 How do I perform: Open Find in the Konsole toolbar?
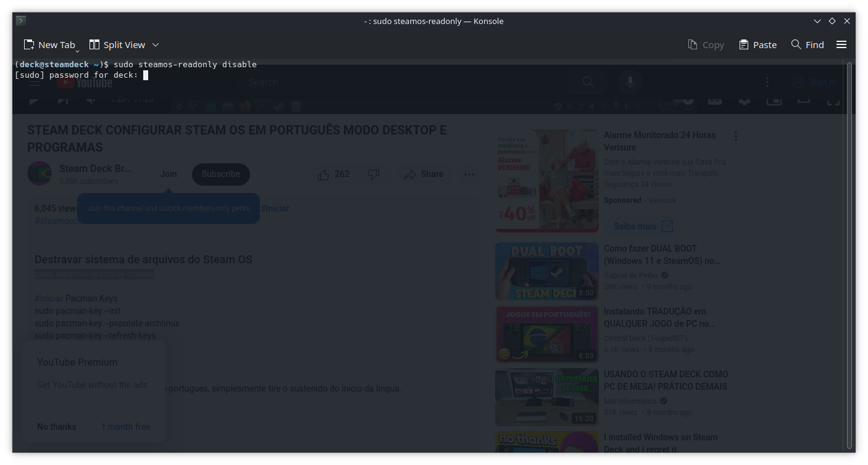(x=807, y=44)
